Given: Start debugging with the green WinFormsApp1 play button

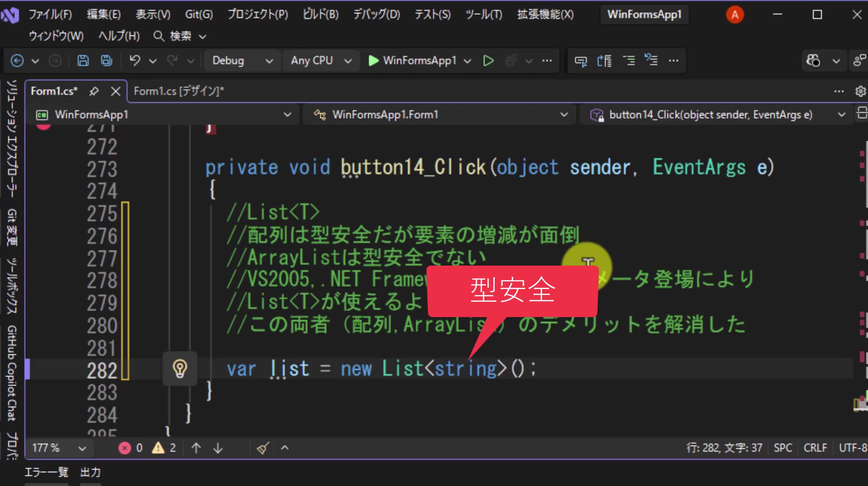Looking at the screenshot, I should tap(412, 61).
